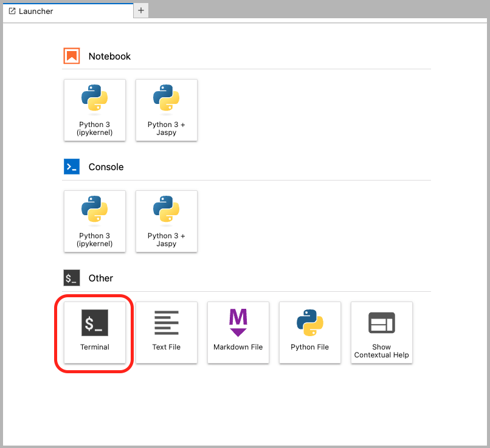The height and width of the screenshot is (448, 490).
Task: Click the dark Other section icon
Action: point(72,278)
